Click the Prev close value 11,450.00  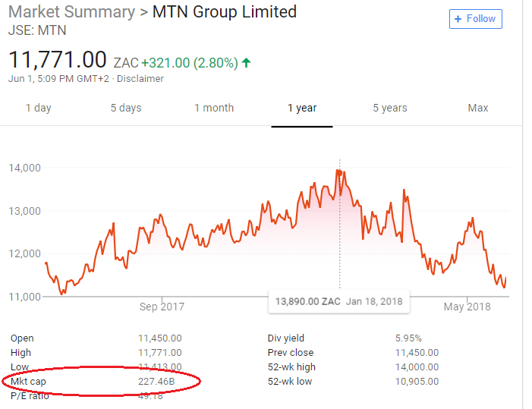[x=417, y=353]
